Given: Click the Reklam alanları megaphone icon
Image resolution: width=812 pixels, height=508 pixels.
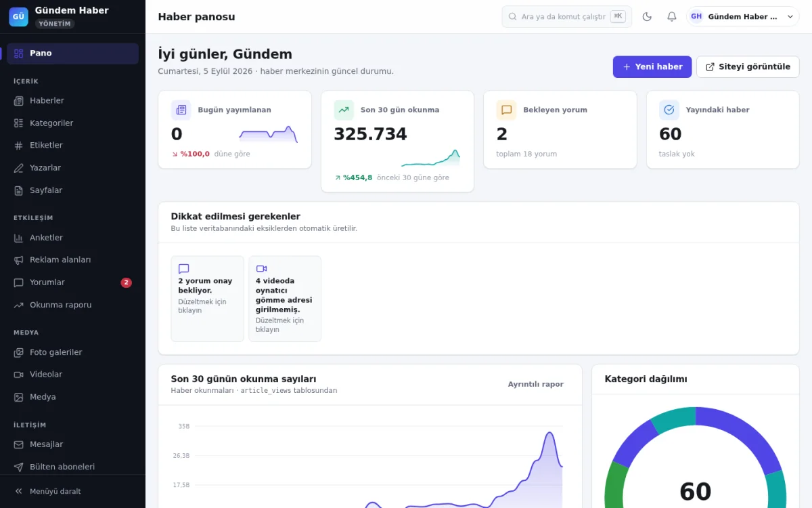Looking at the screenshot, I should 18,259.
